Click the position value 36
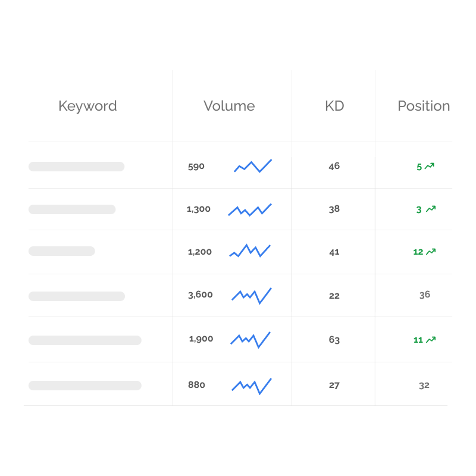This screenshot has width=476, height=476. pos(424,295)
